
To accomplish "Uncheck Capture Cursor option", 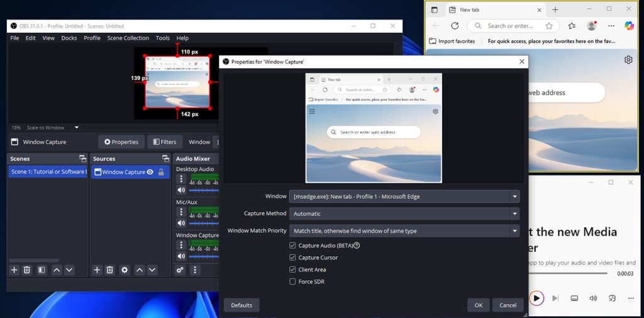I will coord(292,258).
